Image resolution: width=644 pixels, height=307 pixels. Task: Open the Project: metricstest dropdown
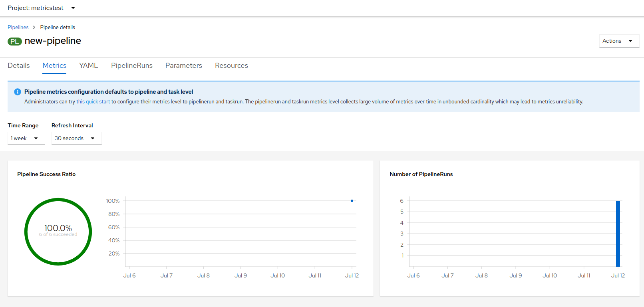(x=41, y=8)
